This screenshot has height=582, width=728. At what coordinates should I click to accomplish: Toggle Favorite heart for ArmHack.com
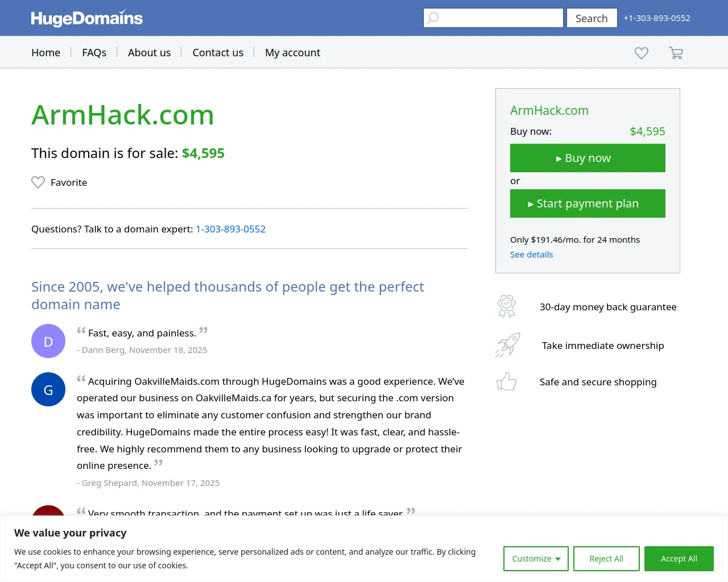pyautogui.click(x=38, y=182)
